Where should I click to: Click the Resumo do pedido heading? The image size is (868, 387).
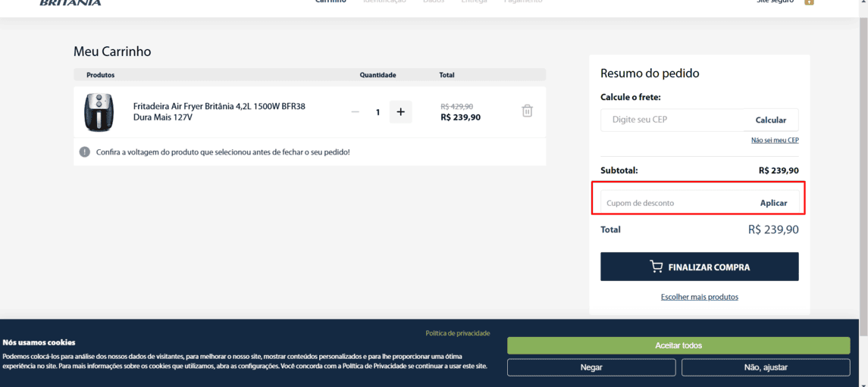pyautogui.click(x=650, y=73)
